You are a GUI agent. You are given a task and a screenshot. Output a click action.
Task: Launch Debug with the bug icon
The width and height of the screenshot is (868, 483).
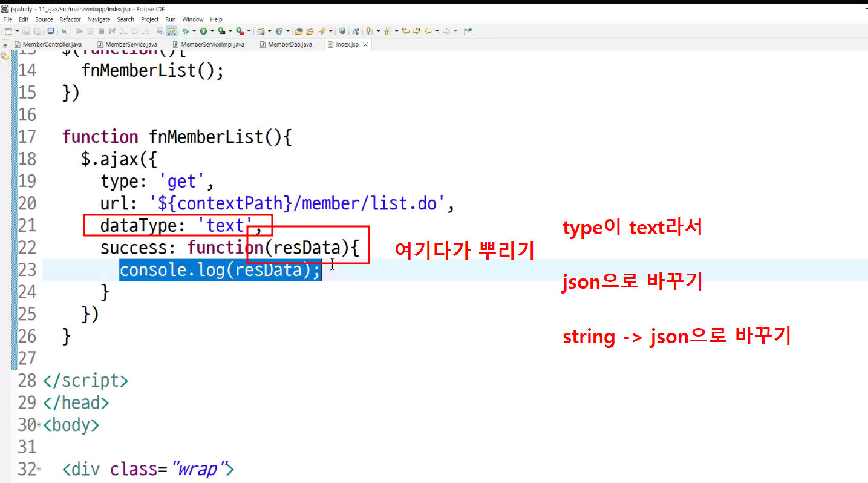tap(186, 31)
